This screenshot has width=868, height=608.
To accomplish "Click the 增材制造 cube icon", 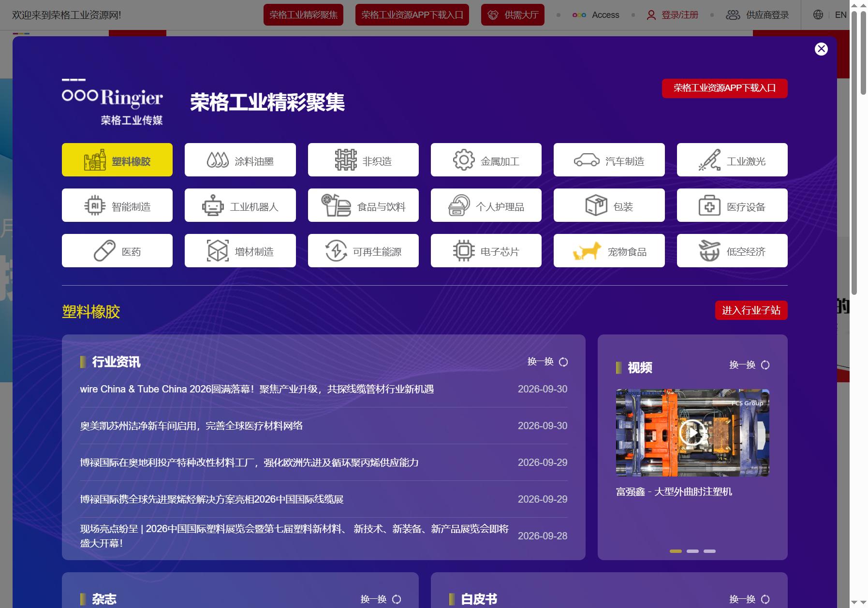I will pyautogui.click(x=218, y=251).
